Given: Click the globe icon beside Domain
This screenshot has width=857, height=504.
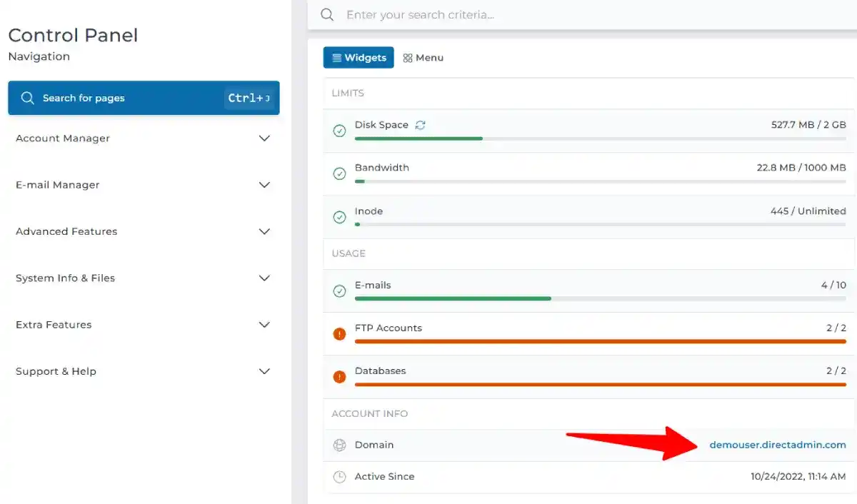Looking at the screenshot, I should tap(339, 445).
